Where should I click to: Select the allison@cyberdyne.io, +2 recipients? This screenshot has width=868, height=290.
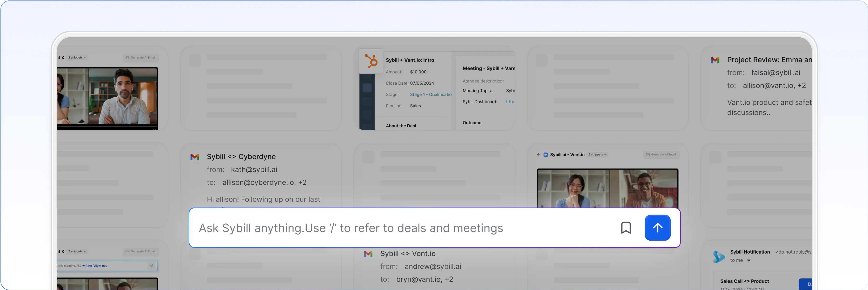tap(264, 182)
